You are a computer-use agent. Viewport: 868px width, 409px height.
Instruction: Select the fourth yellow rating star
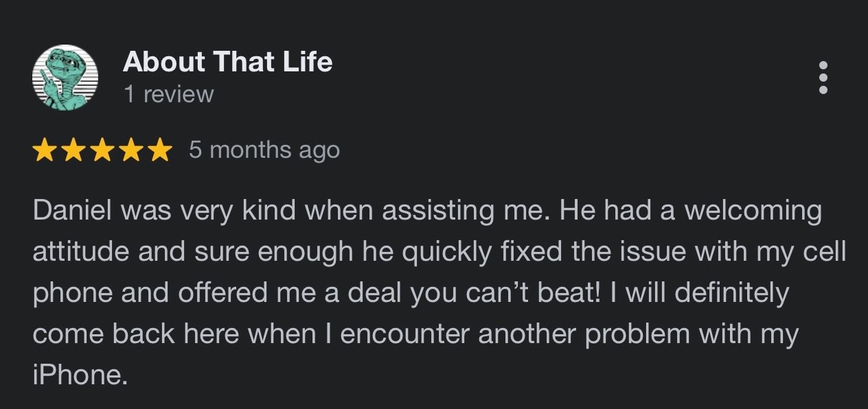[130, 150]
